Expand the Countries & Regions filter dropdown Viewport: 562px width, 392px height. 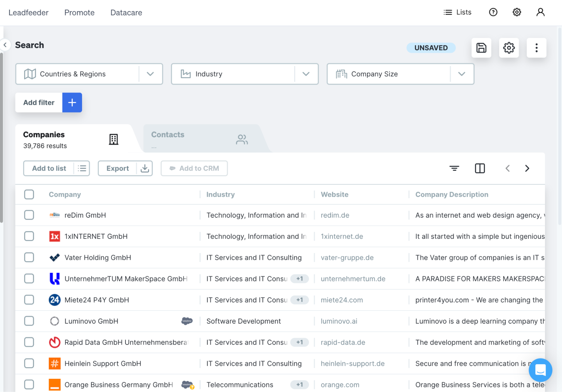pyautogui.click(x=150, y=74)
